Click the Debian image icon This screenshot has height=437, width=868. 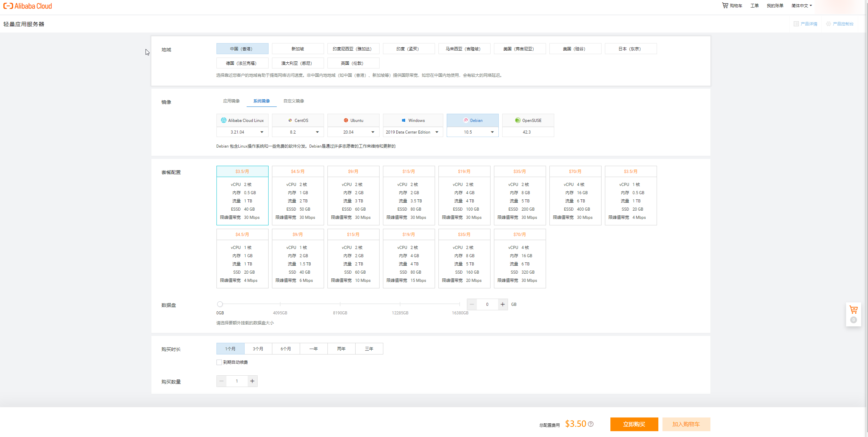pyautogui.click(x=466, y=120)
